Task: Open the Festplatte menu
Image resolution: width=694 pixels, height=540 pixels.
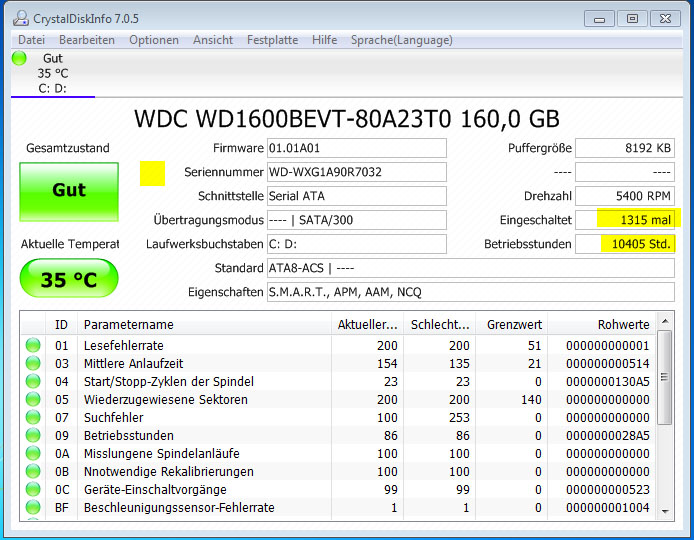Action: [x=273, y=40]
